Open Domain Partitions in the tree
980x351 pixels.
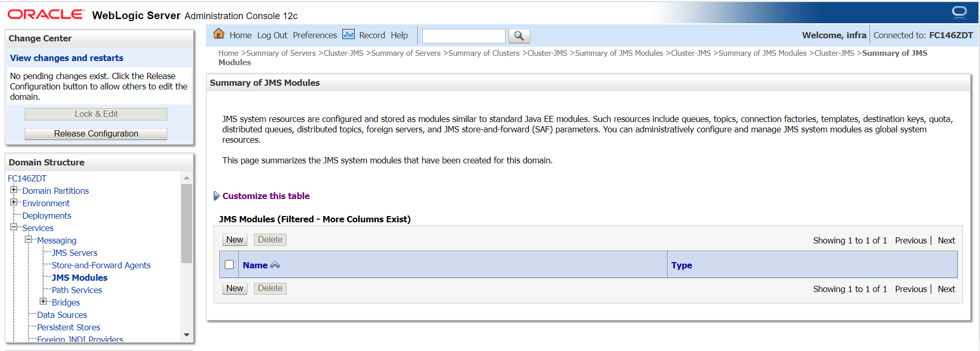point(55,191)
